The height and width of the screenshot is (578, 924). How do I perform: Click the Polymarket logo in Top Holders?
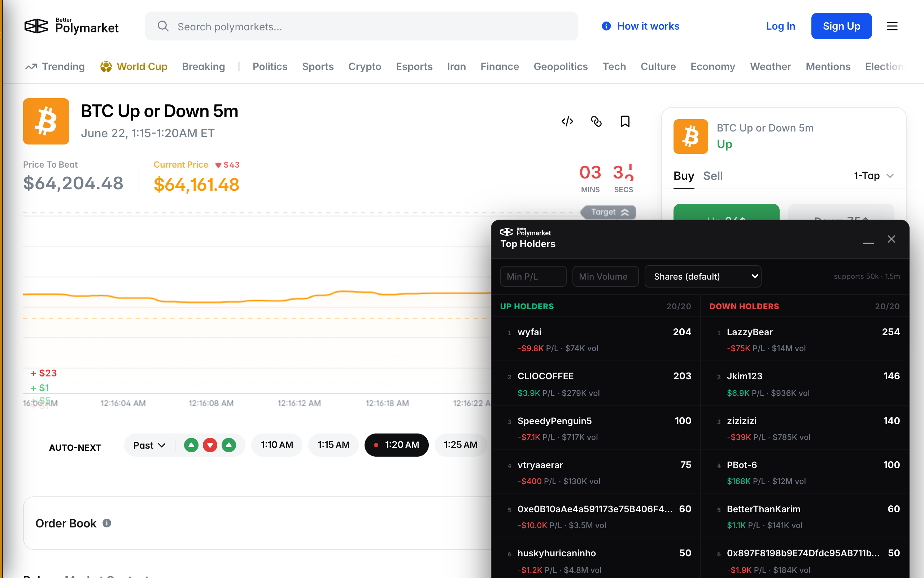point(526,232)
